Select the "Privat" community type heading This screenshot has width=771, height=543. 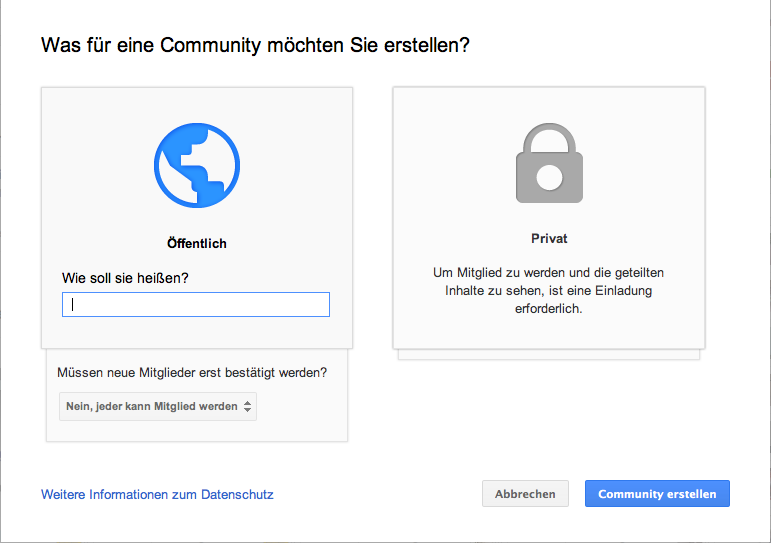coord(549,239)
